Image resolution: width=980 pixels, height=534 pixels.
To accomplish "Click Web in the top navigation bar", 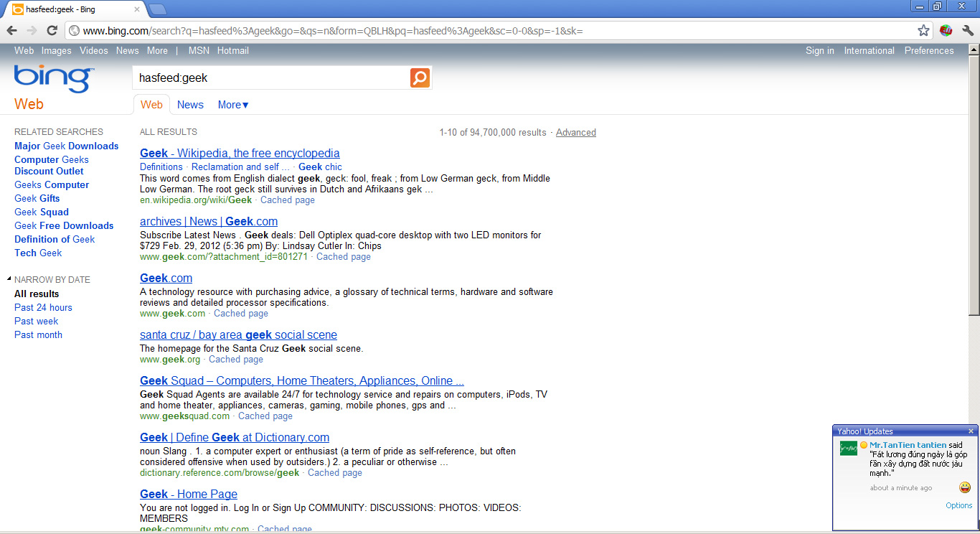I will (24, 51).
